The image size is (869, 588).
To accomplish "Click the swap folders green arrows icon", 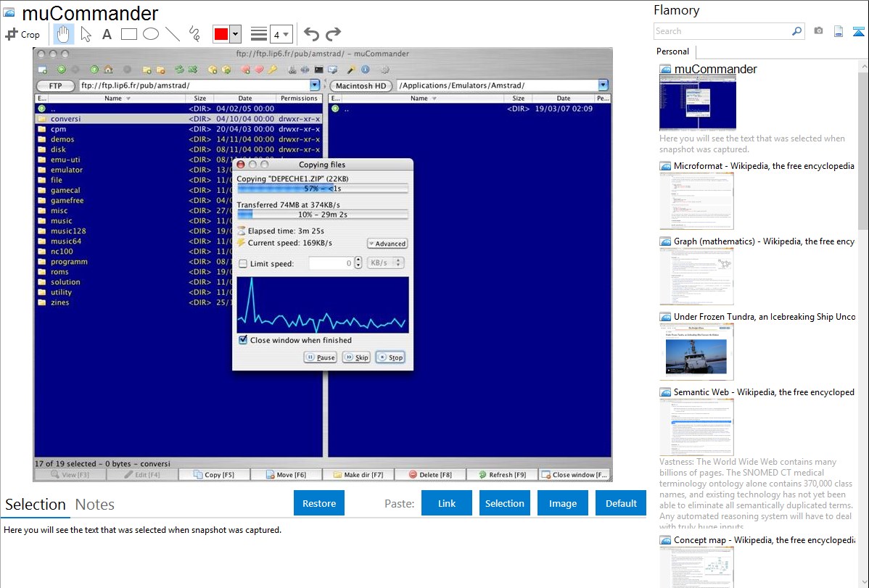I will [180, 70].
